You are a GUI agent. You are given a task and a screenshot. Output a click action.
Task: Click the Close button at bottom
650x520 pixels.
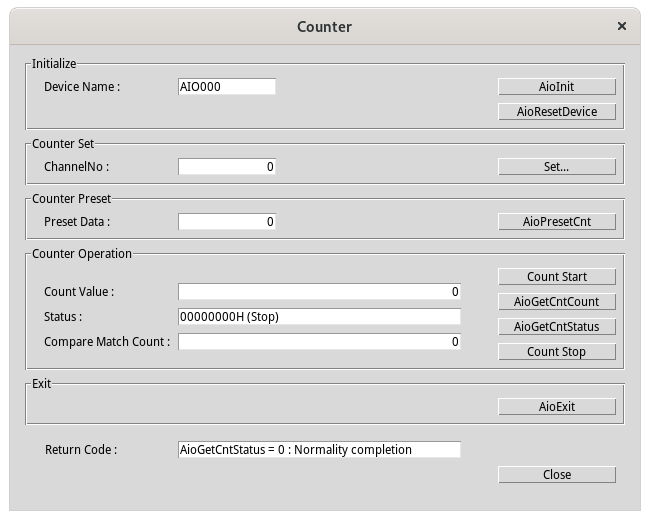(556, 475)
